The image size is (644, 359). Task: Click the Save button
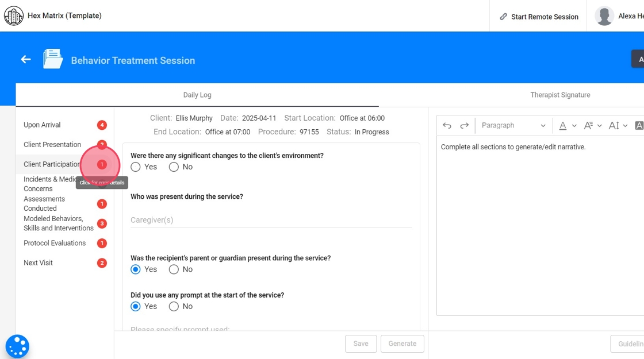tap(361, 343)
